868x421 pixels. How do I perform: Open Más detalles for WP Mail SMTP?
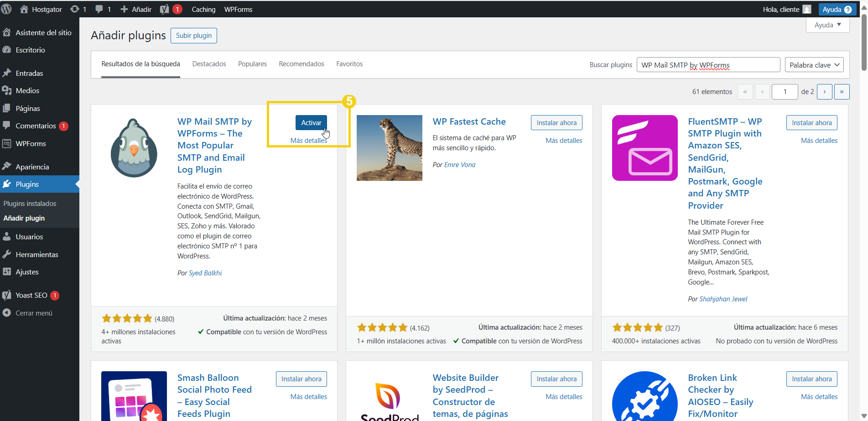coord(309,141)
